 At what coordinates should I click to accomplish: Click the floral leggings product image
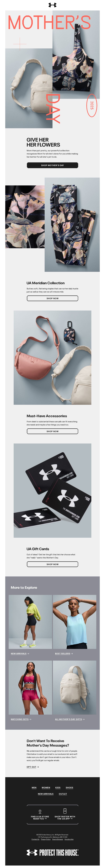pos(72,224)
